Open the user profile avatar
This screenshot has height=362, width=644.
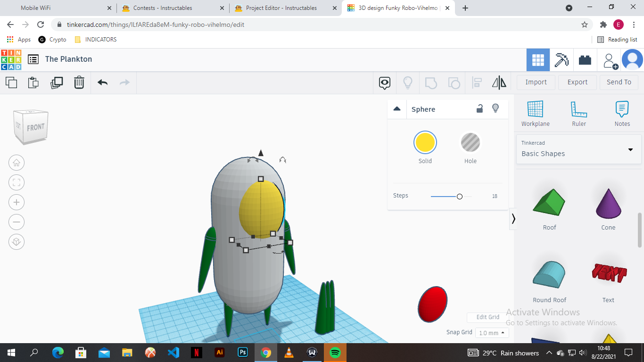click(632, 60)
